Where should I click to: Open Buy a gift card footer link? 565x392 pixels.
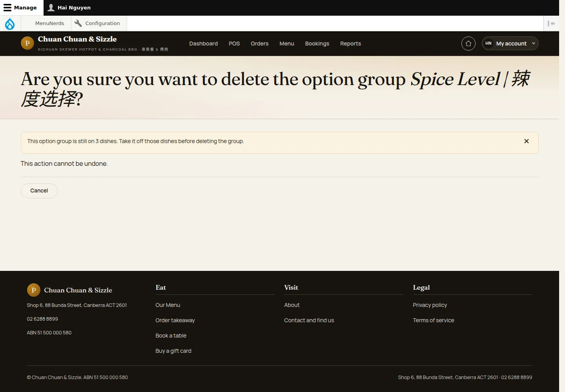(173, 351)
